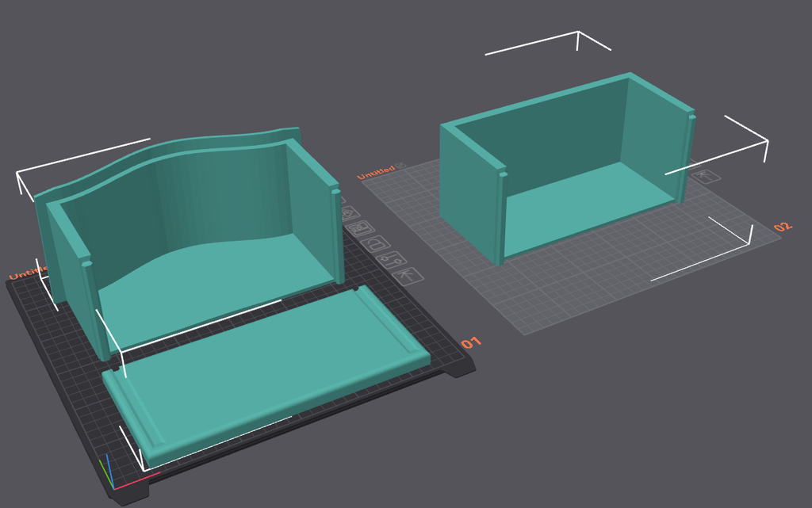Click the 'Untitled' name of plate 02
Screen dimensions: 812x508
(376, 172)
